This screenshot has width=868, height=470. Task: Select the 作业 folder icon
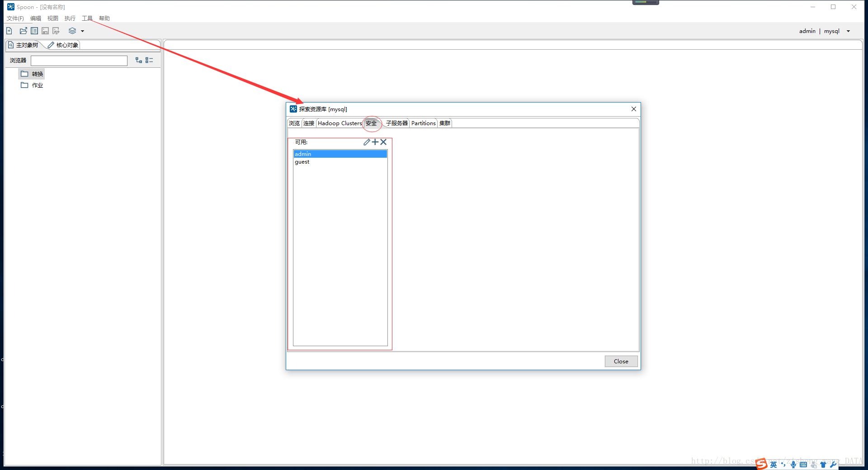pos(24,85)
